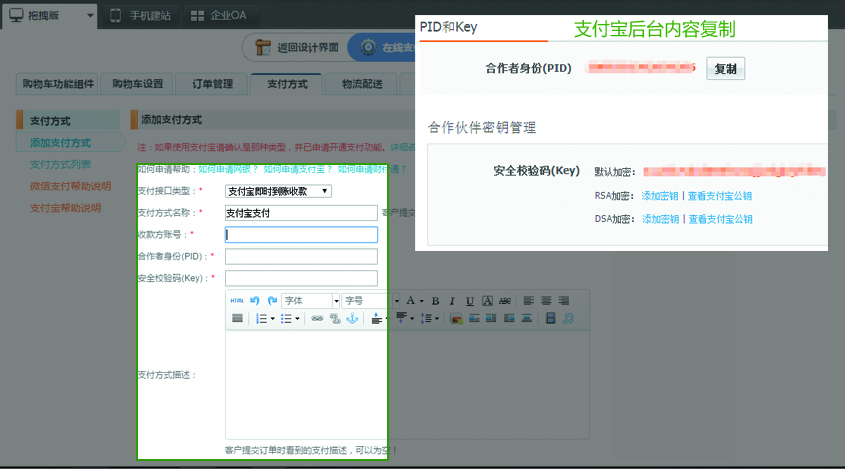Insert music with note icon
The height and width of the screenshot is (469, 845).
click(x=568, y=319)
